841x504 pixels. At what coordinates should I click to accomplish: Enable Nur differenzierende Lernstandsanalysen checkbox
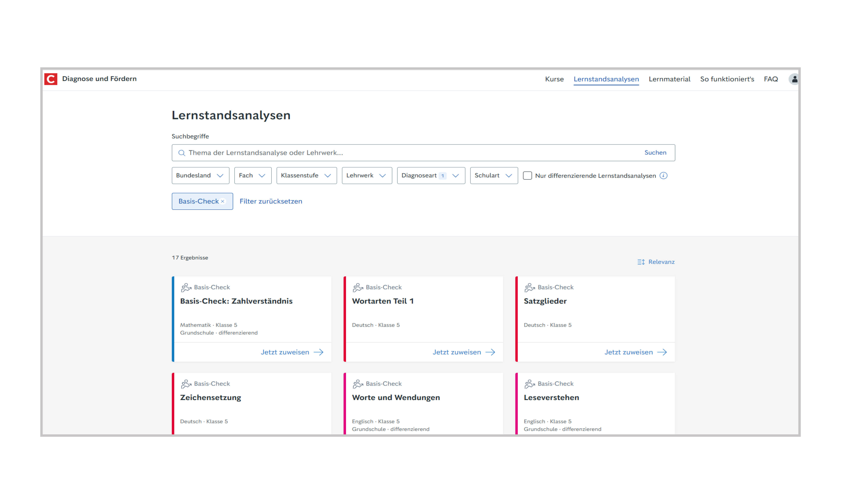[x=527, y=176]
